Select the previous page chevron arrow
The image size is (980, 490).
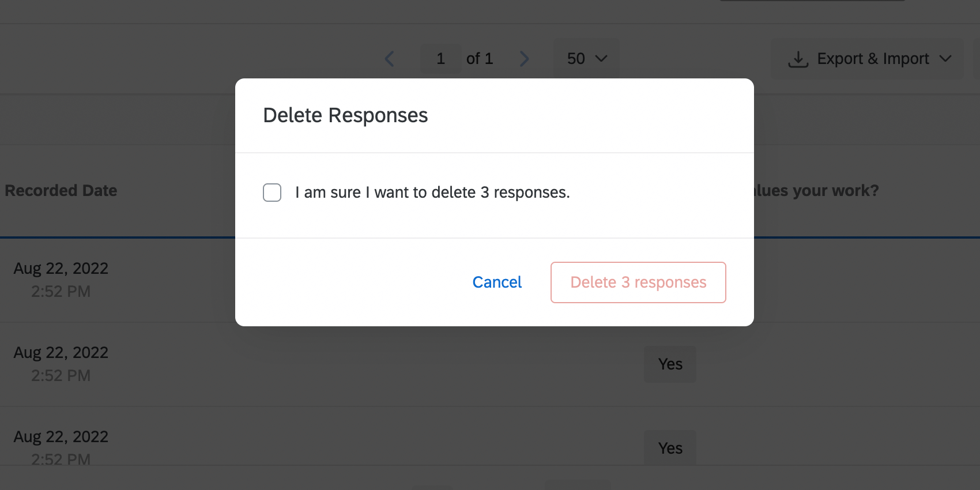click(x=389, y=58)
